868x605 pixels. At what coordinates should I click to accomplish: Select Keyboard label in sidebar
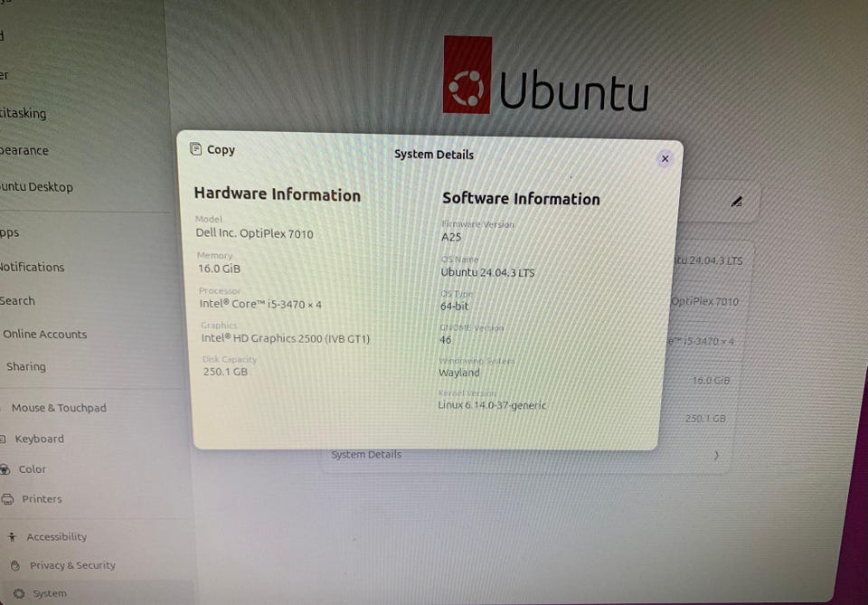coord(39,439)
